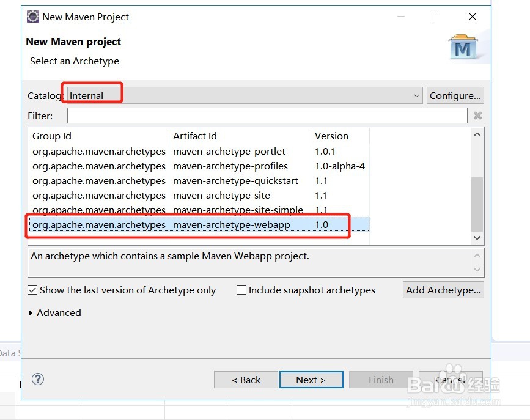Toggle Show the last version of Archetype only
Image resolution: width=530 pixels, height=420 pixels.
click(33, 290)
